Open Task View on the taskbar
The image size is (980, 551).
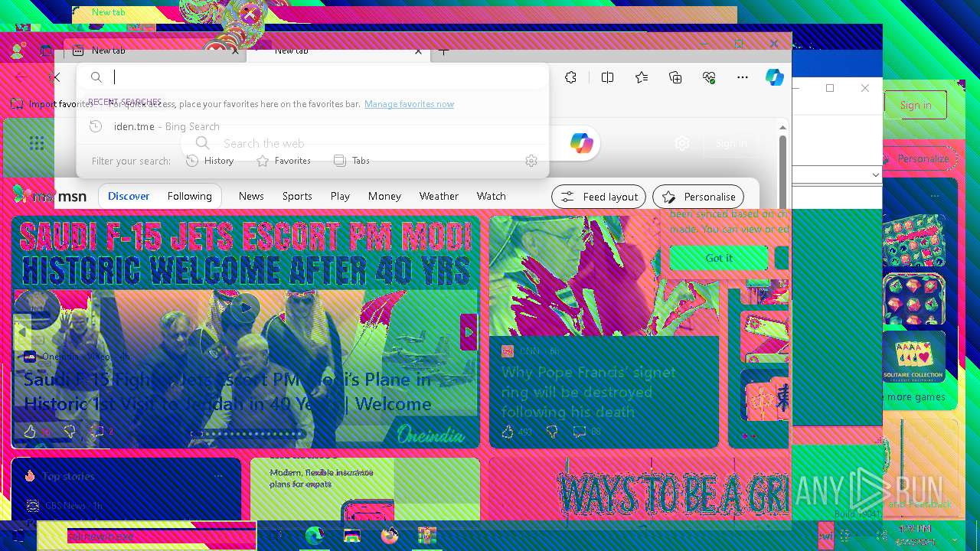pyautogui.click(x=276, y=536)
